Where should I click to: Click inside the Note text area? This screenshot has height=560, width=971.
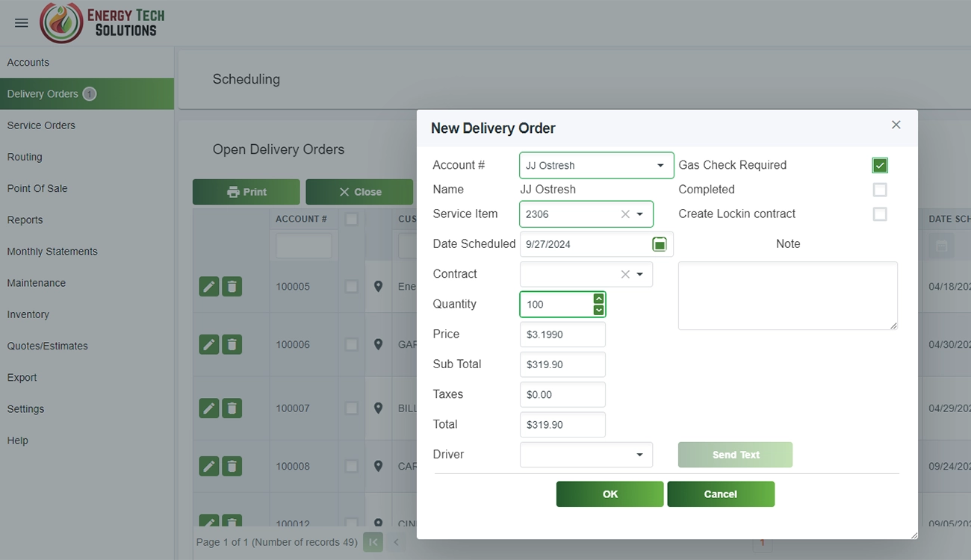(787, 296)
